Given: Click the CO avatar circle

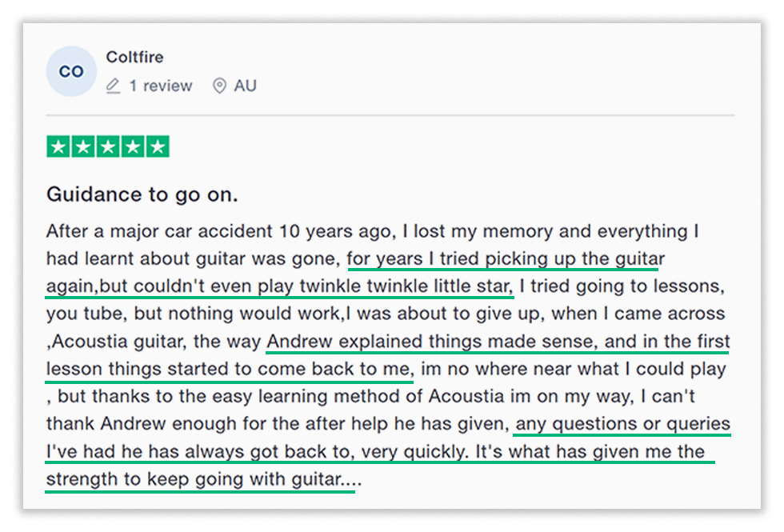Looking at the screenshot, I should pos(71,71).
